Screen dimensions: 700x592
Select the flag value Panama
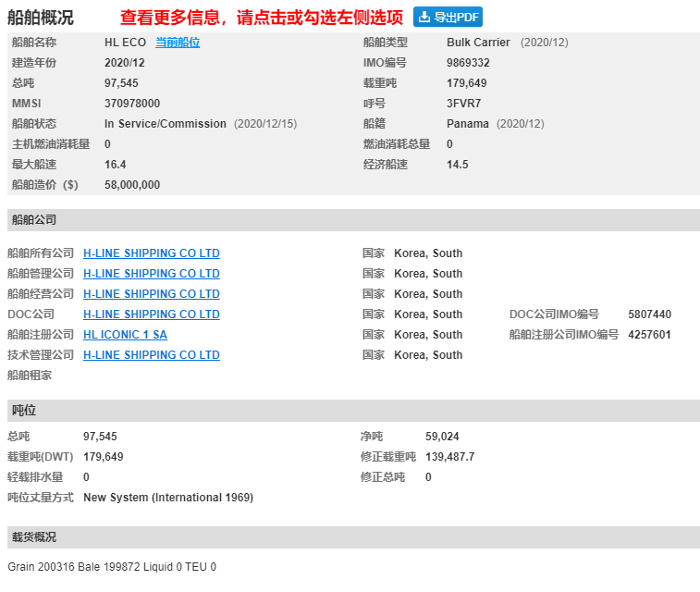[467, 124]
